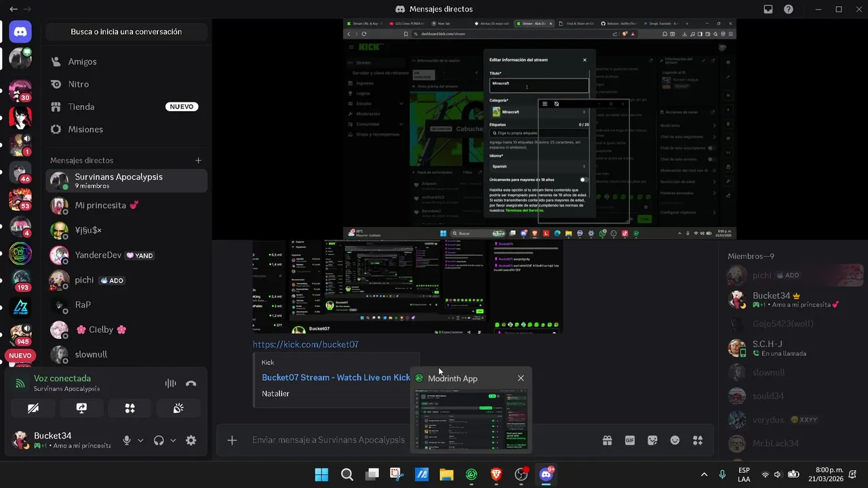Viewport: 868px width, 488px height.
Task: Turn on the camera
Action: pos(33,408)
